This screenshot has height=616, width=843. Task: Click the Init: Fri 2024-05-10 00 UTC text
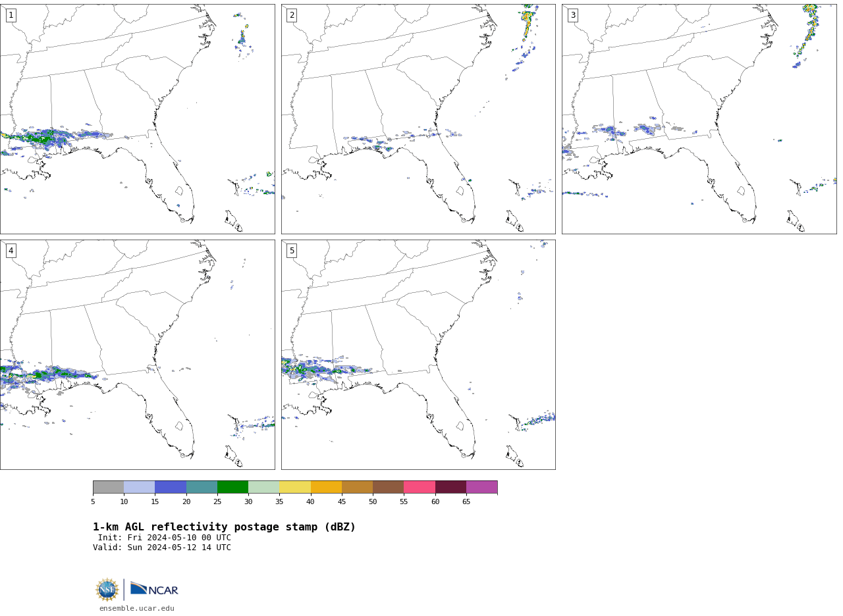click(164, 538)
